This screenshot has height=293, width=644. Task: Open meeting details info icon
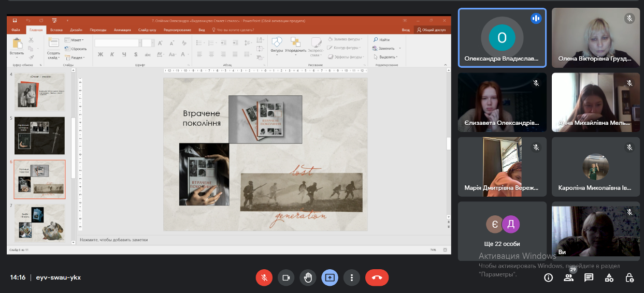[x=548, y=277]
